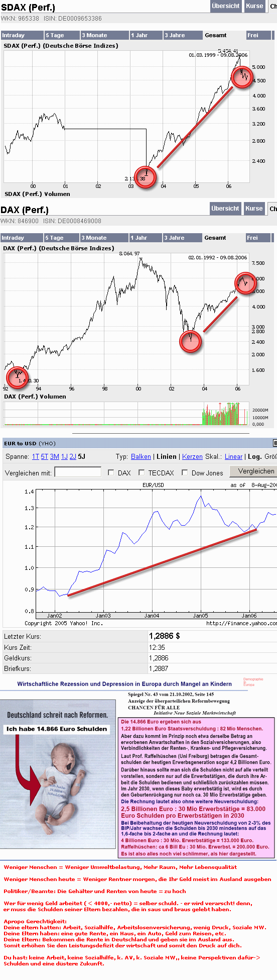This screenshot has width=277, height=980.
Task: Set EUR/USD span to 1T
Action: (x=36, y=457)
